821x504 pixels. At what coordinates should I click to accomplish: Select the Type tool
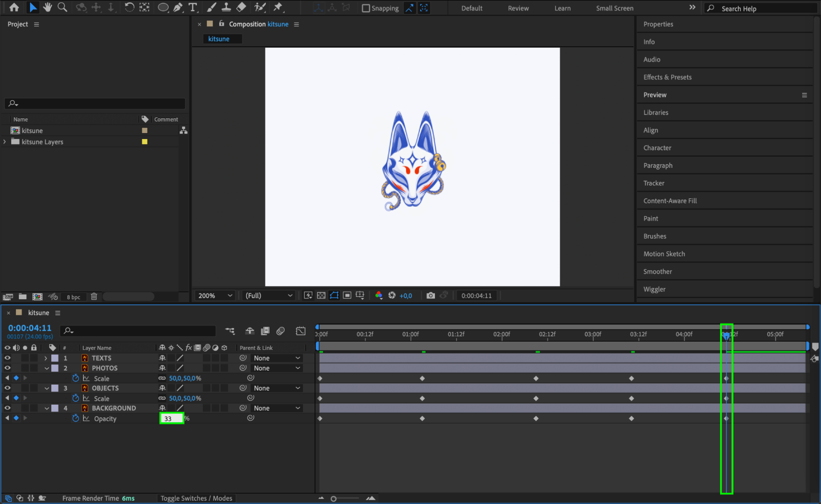[x=192, y=7]
